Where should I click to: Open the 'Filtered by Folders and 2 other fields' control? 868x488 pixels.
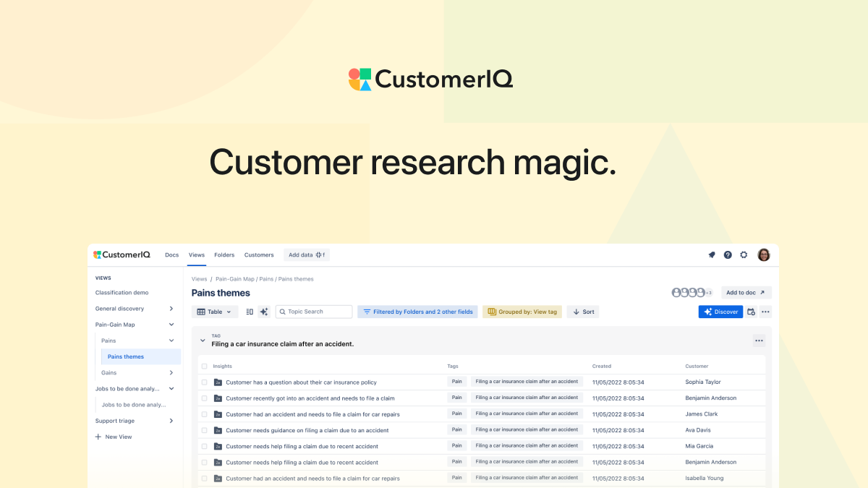[x=417, y=312]
